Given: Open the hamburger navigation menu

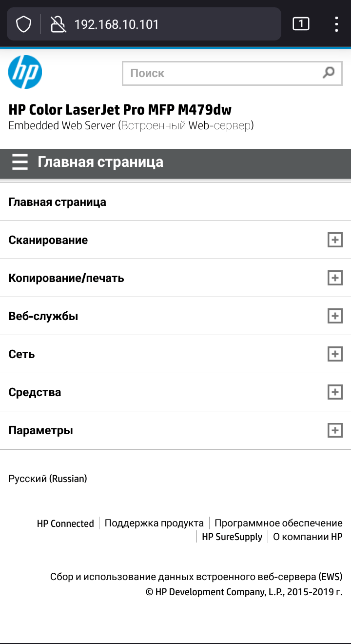Looking at the screenshot, I should (20, 162).
